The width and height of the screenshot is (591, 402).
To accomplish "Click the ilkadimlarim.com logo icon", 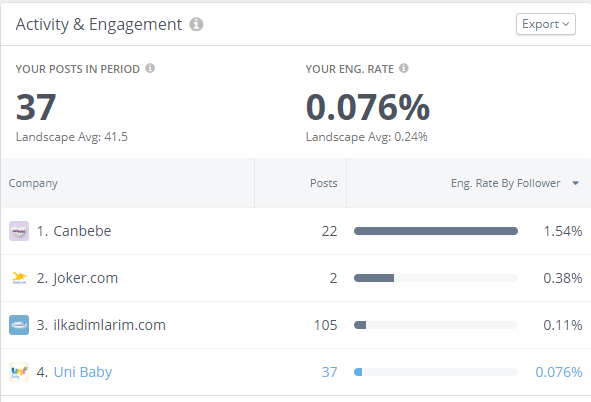I will coord(19,325).
